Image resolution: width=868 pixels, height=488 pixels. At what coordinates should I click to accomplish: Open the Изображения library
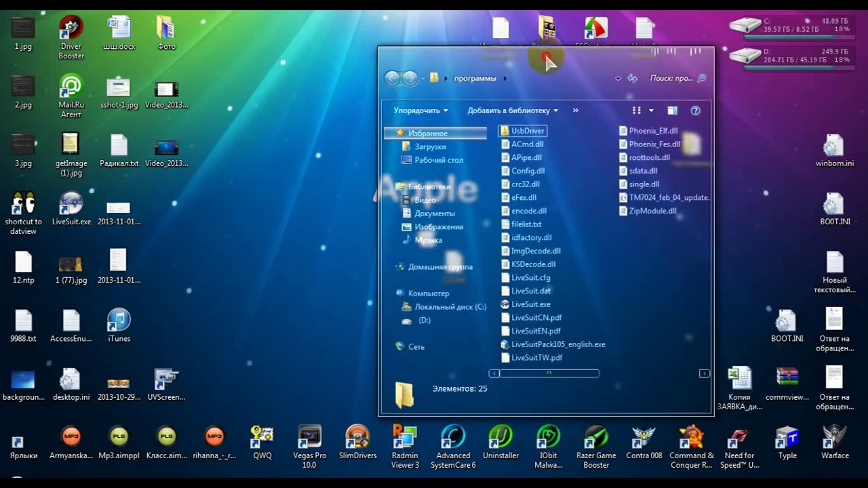click(x=439, y=227)
